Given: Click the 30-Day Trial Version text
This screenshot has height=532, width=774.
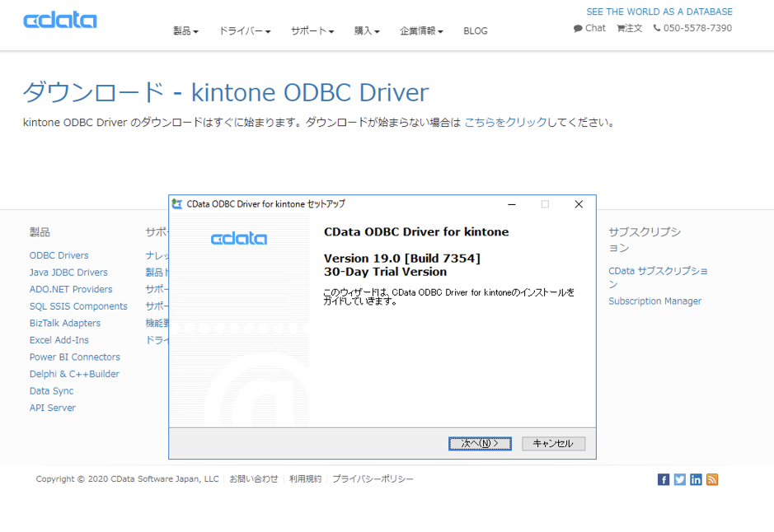Looking at the screenshot, I should click(x=385, y=272).
